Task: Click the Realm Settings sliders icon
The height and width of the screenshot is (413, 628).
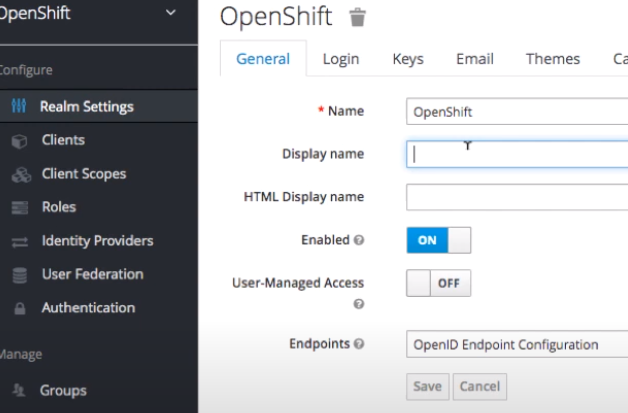Action: (19, 106)
